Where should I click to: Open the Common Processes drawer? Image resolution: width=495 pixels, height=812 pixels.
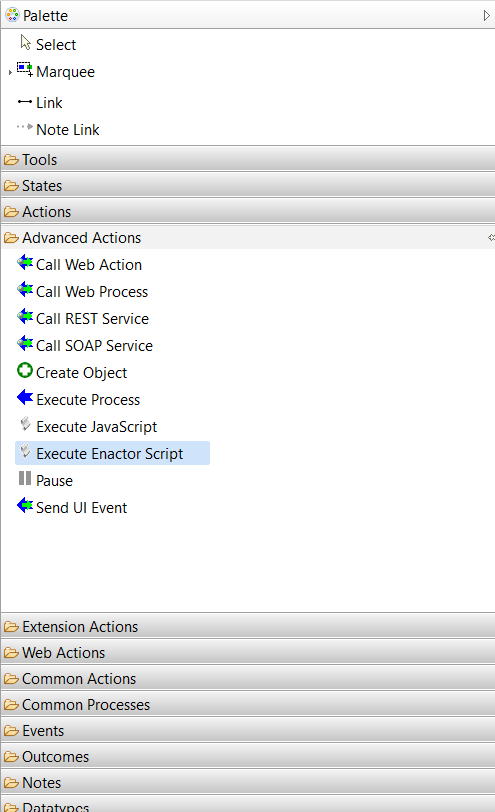pos(248,705)
